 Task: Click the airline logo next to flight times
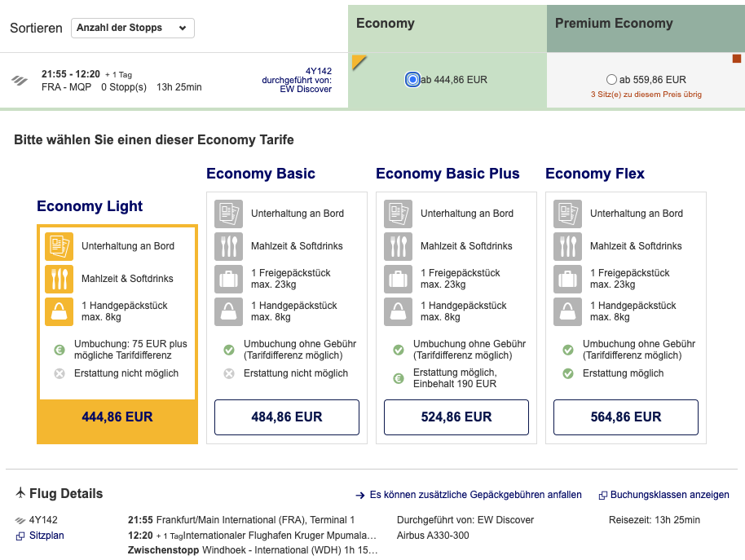tap(20, 80)
